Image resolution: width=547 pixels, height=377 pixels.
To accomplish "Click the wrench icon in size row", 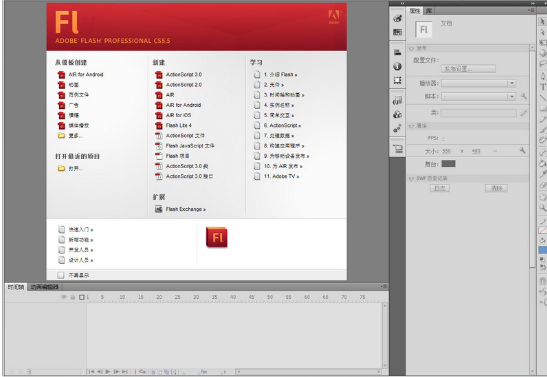I will (x=522, y=150).
